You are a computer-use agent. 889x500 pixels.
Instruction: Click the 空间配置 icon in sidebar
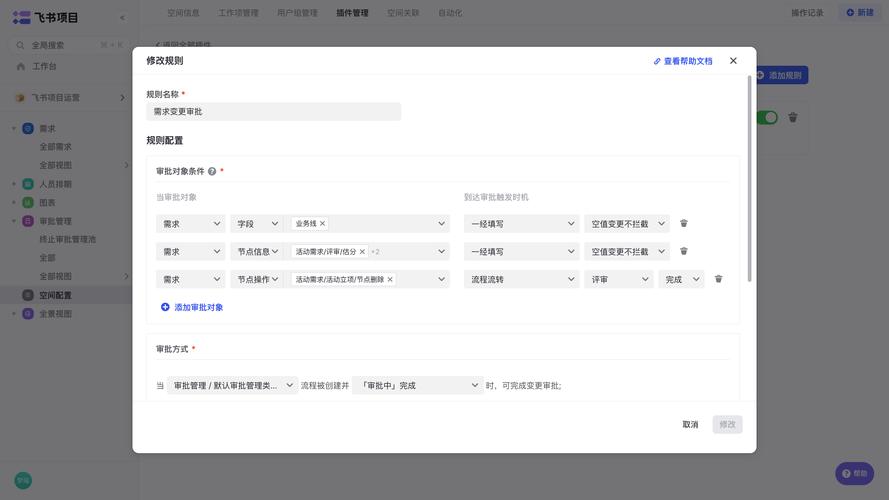tap(28, 295)
